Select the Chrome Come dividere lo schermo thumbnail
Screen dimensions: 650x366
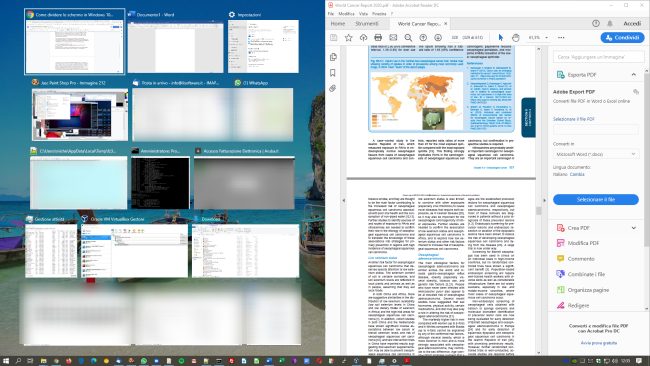[75, 41]
